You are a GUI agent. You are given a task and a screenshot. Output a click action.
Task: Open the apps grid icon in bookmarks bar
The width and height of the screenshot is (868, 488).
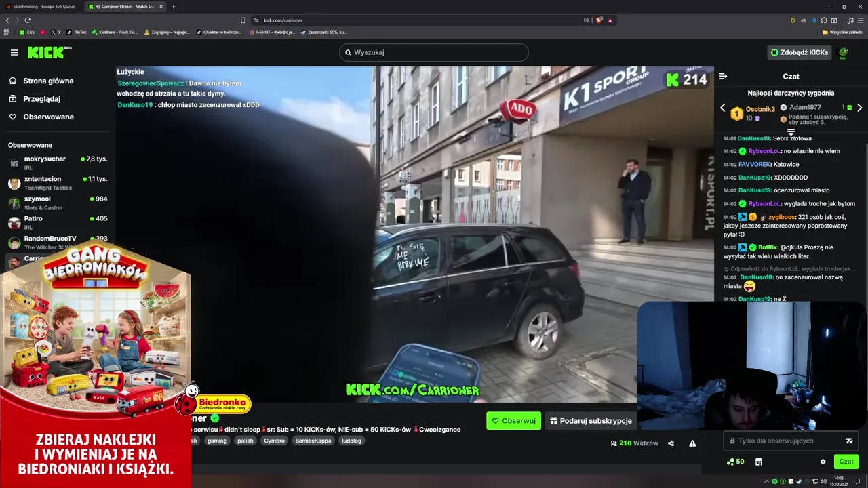point(7,32)
